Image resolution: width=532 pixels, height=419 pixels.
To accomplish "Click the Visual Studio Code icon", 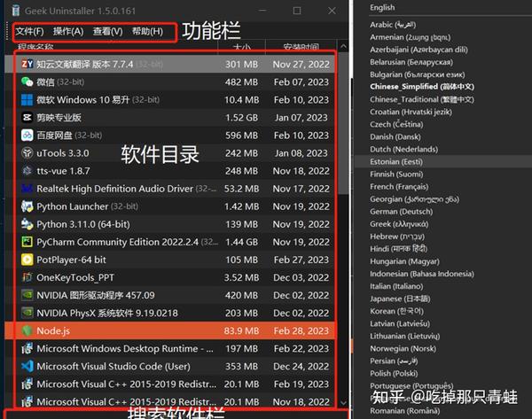I will pos(27,366).
